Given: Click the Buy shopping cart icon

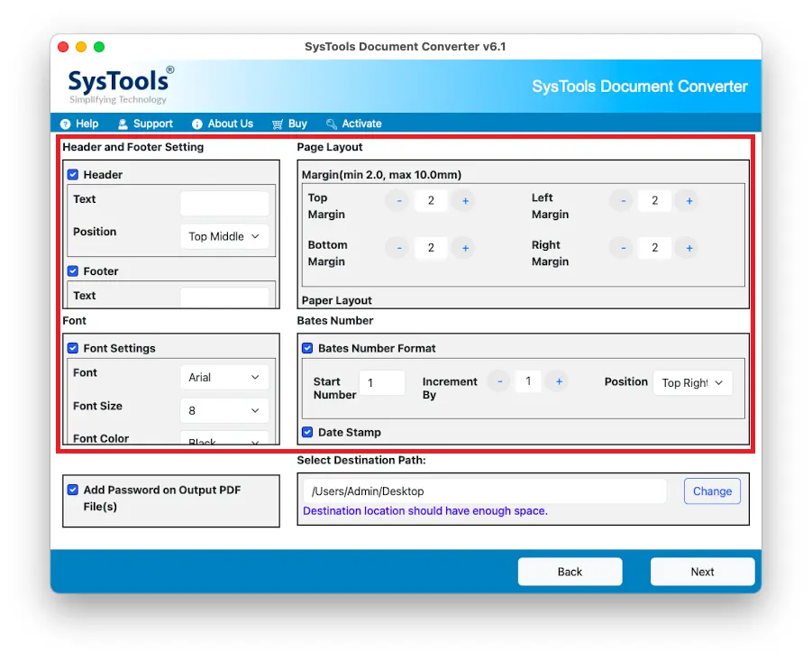Looking at the screenshot, I should tap(278, 124).
